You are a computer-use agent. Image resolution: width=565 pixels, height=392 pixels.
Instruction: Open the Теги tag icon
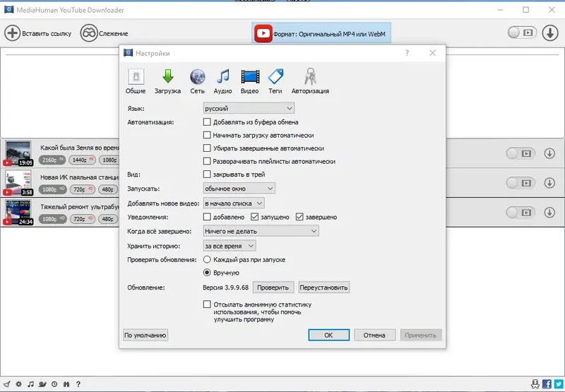point(275,76)
